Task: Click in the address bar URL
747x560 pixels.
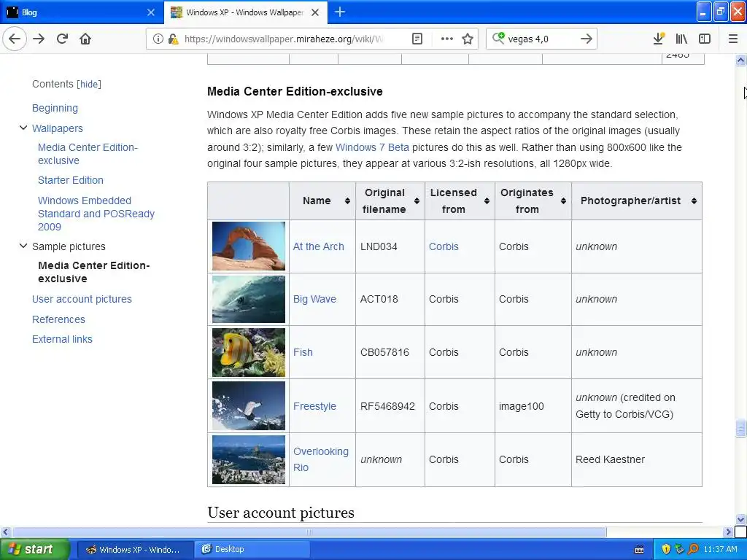Action: tap(284, 39)
